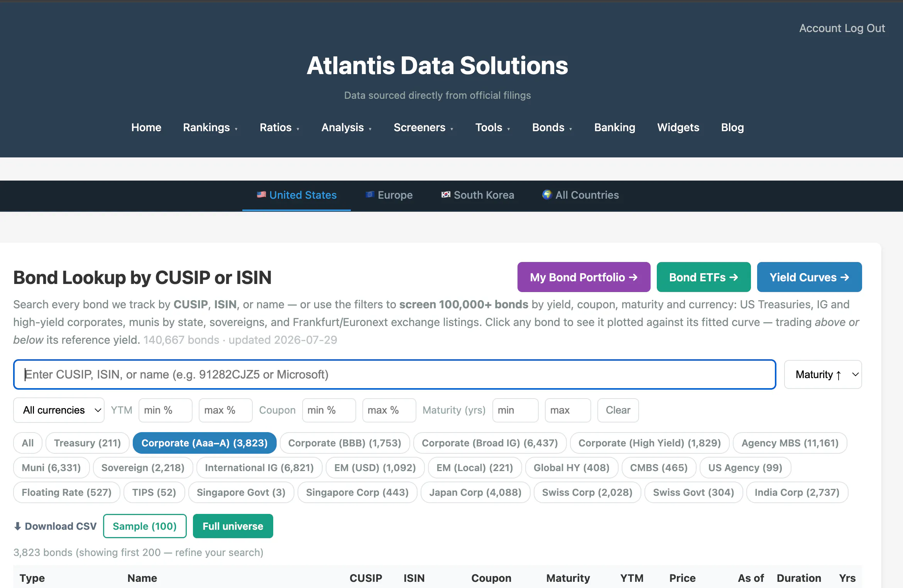Expand the Bonds menu
Screen dimensions: 903x588
552,127
